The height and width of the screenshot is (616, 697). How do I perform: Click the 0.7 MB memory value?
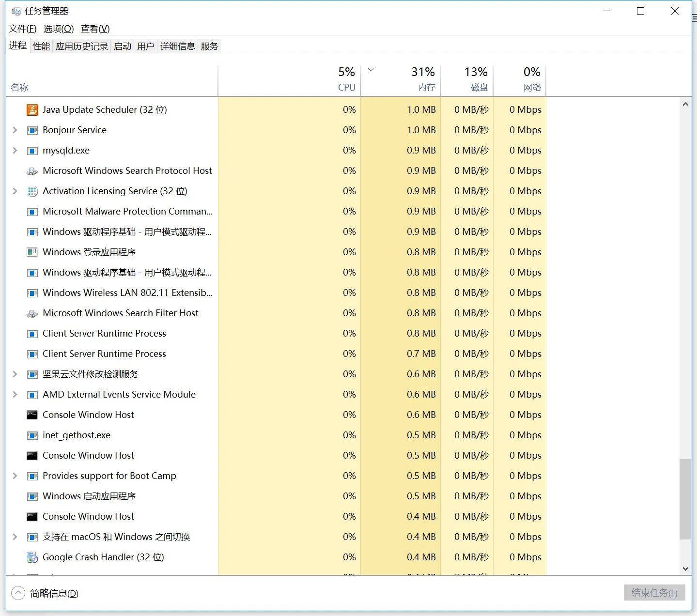pos(421,354)
